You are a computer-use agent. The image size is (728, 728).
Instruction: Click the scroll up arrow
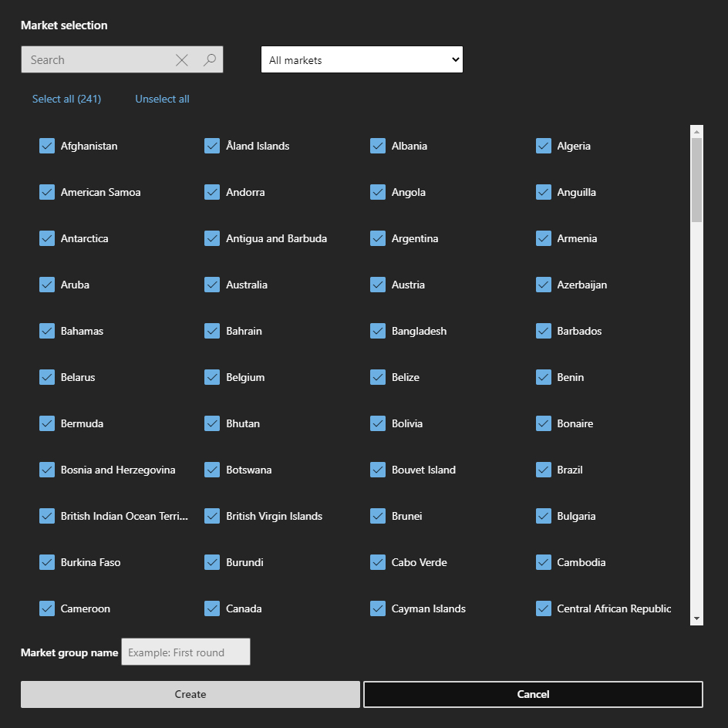tap(696, 132)
